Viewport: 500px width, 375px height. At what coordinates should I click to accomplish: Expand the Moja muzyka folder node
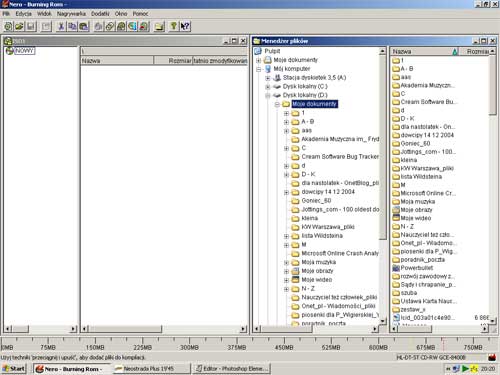tap(286, 263)
